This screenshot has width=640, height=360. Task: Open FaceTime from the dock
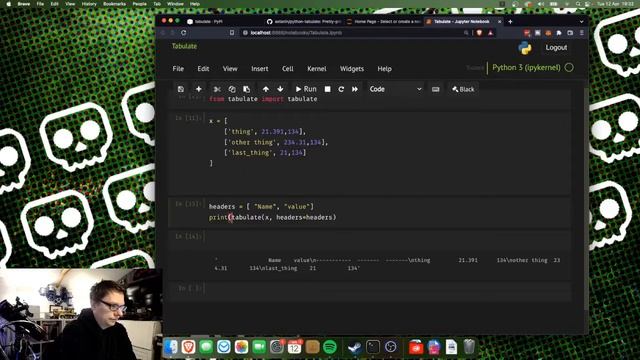click(259, 347)
